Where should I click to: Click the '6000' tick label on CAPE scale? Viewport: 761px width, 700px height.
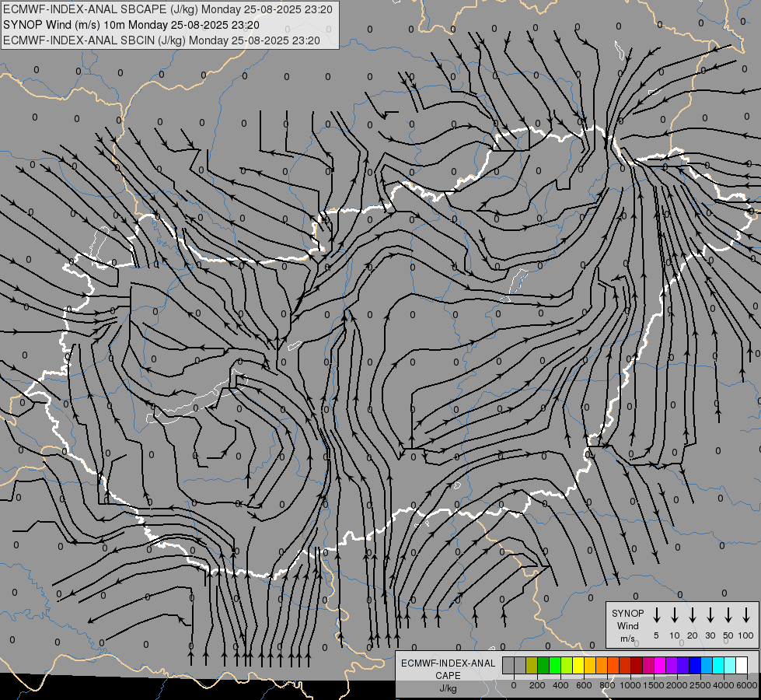[747, 685]
